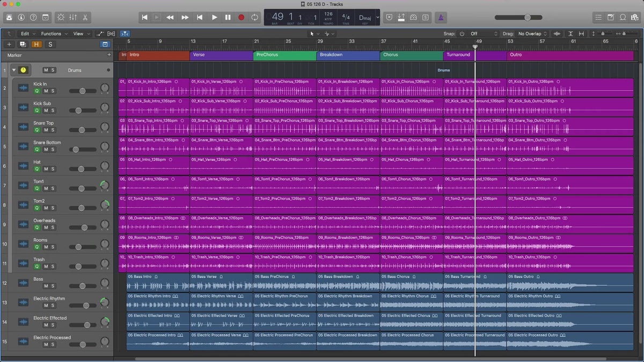Screen dimensions: 644x362
Task: Click the Play button
Action: [x=214, y=17]
